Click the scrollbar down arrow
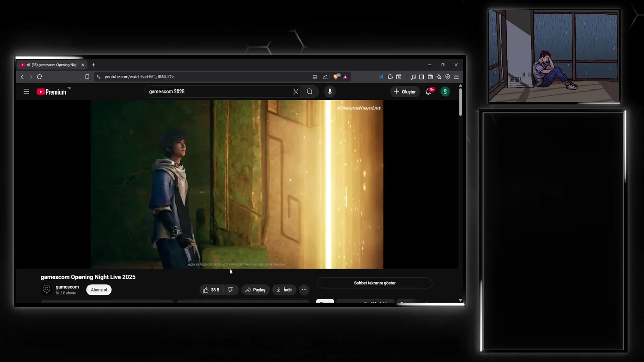Viewport: 644px width, 362px height. coord(460,300)
